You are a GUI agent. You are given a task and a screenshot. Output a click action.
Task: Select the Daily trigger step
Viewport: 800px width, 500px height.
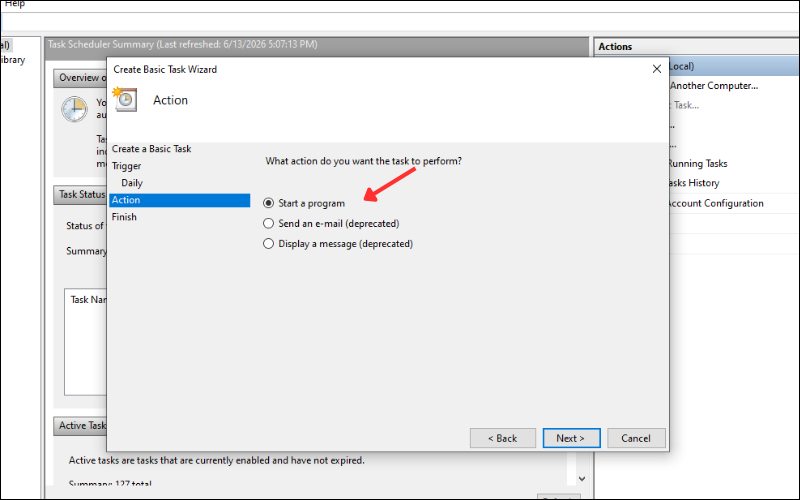coord(132,183)
